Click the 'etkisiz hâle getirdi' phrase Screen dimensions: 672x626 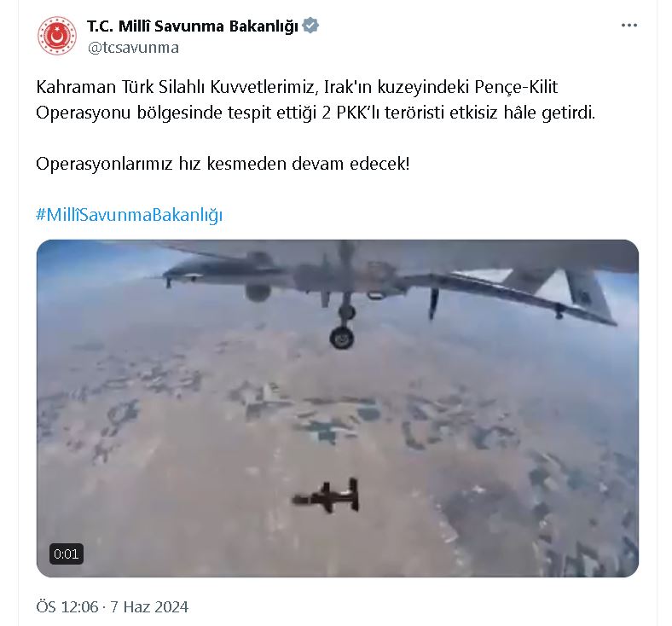pyautogui.click(x=523, y=113)
